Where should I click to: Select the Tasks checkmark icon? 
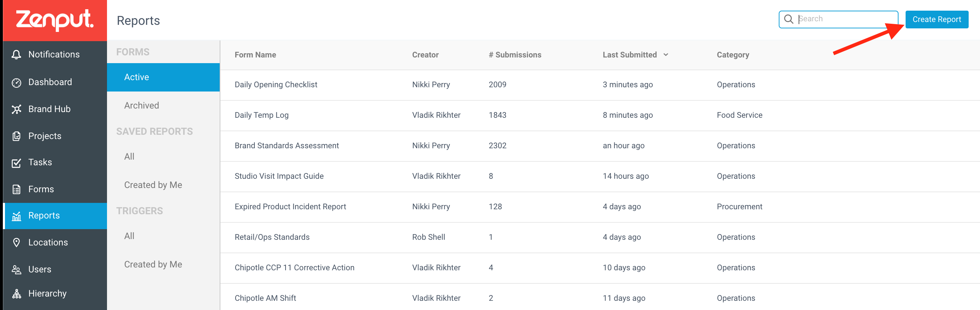(x=16, y=162)
